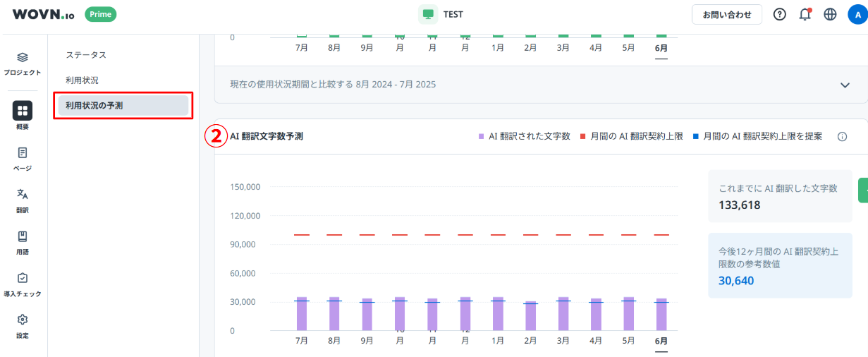Open the TEST project selector
The height and width of the screenshot is (357, 868).
tap(442, 14)
